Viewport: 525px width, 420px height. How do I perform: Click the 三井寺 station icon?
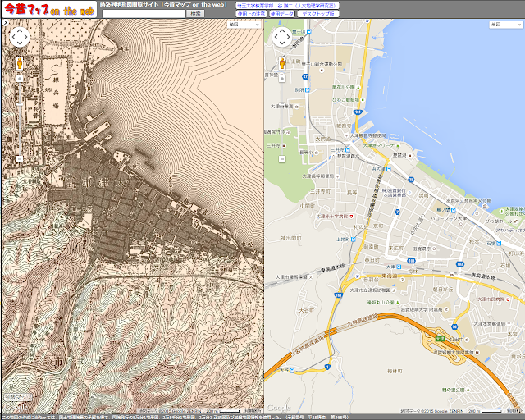[x=348, y=149]
